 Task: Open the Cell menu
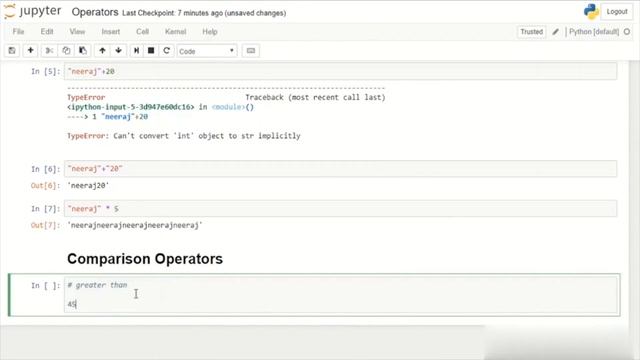(142, 31)
